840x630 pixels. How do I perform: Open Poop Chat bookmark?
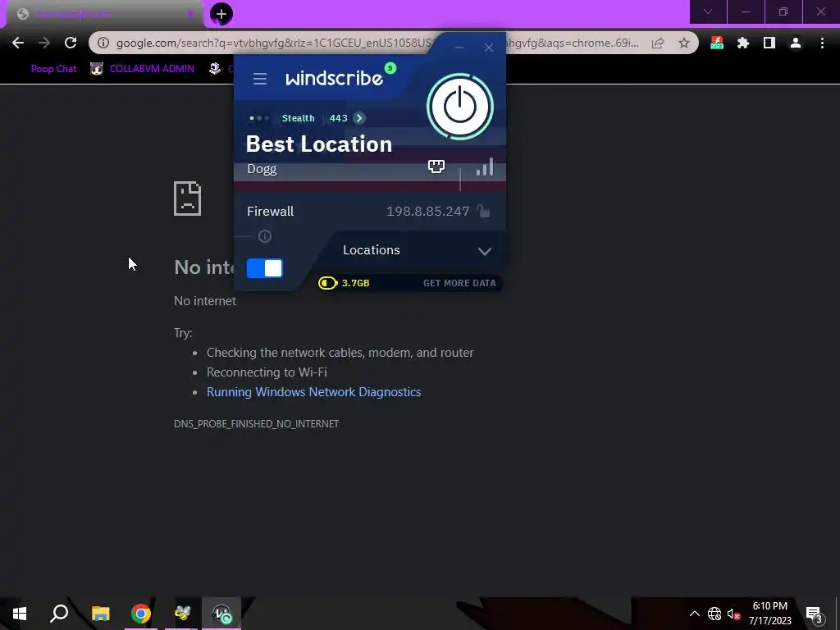[x=53, y=69]
